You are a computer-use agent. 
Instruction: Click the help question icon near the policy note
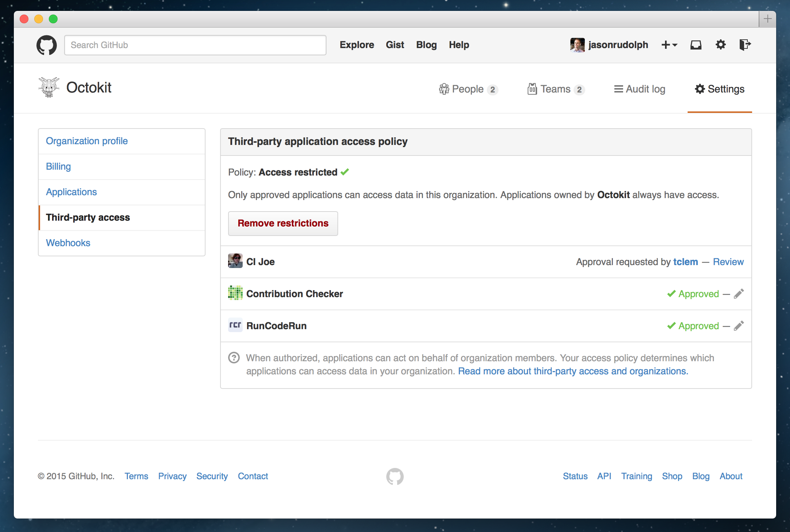click(x=234, y=358)
